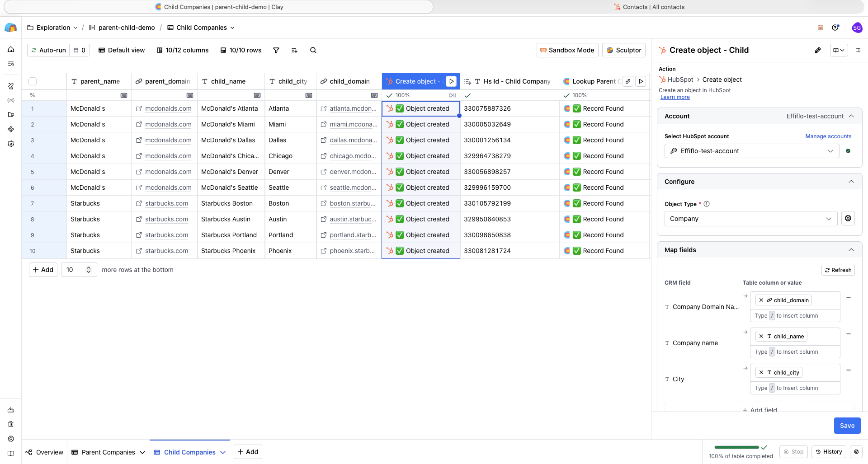Screen dimensions: 868x464
Task: Open settings gear in left sidebar
Action: point(11,439)
